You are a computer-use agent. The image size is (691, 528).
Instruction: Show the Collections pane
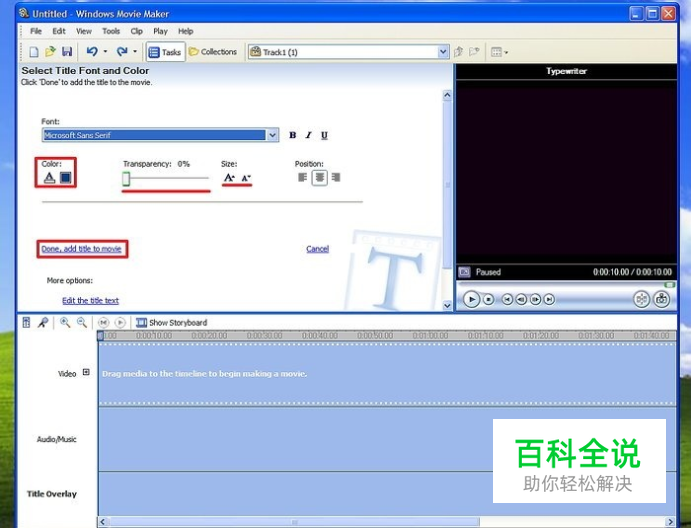point(213,52)
